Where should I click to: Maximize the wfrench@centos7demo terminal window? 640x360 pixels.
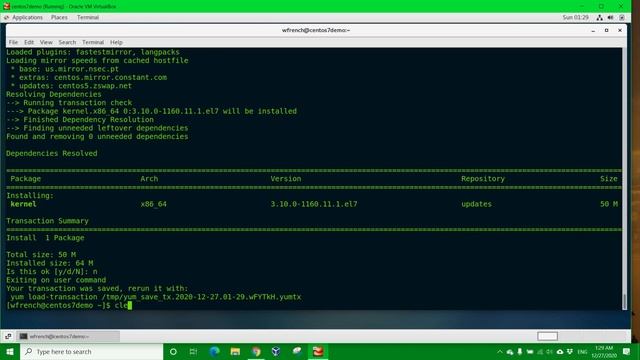click(x=607, y=30)
